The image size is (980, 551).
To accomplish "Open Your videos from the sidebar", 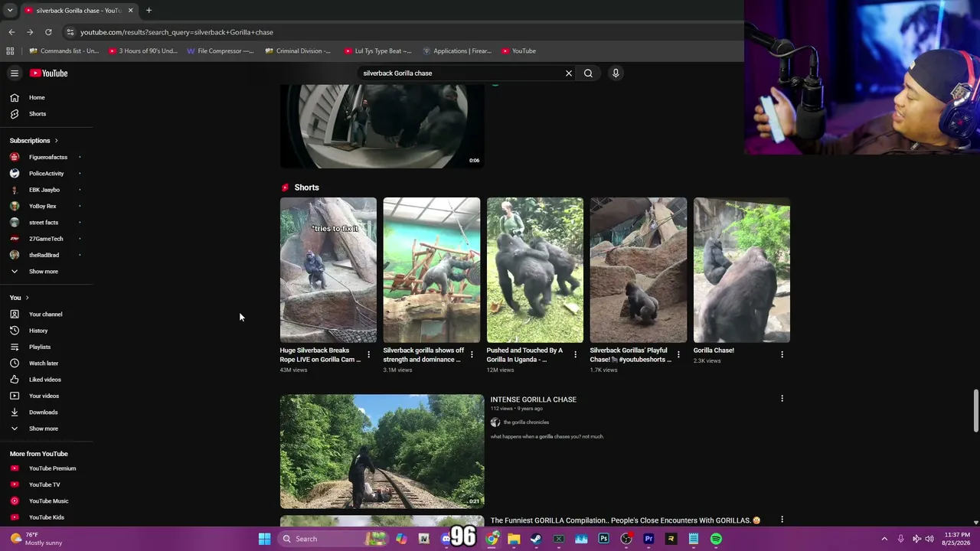I will coord(44,396).
